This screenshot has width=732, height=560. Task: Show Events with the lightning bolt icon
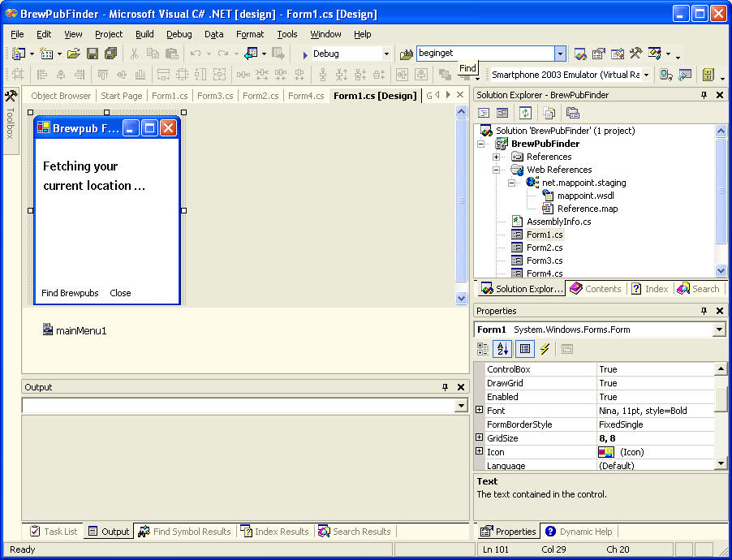[545, 349]
